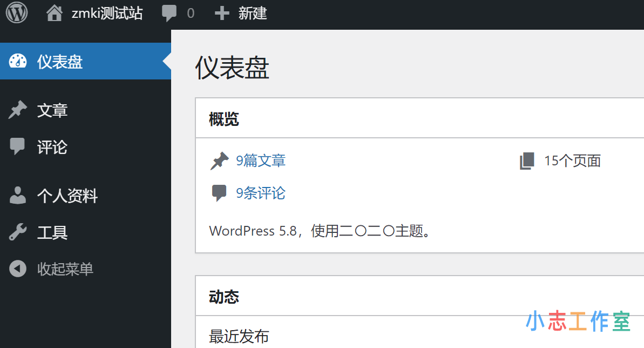Select 仪表盘 in the sidebar menu
The image size is (644, 348).
pos(60,61)
